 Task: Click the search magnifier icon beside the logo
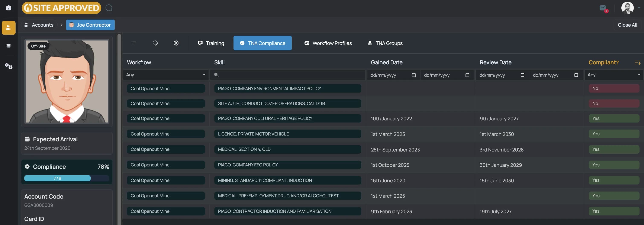pos(109,8)
